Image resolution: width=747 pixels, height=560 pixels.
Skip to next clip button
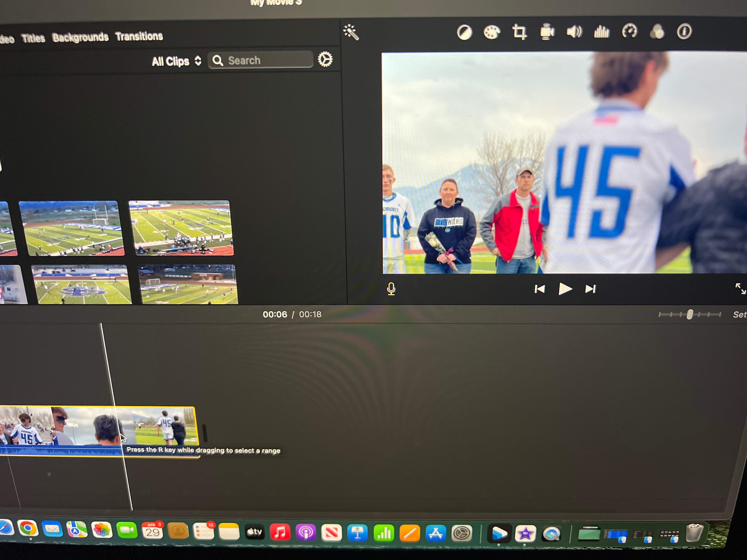[590, 289]
